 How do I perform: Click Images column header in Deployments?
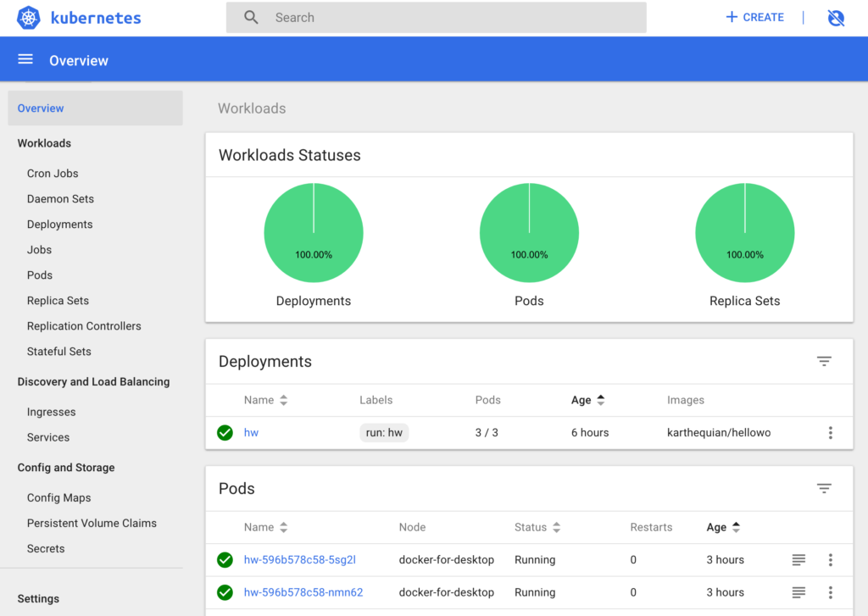click(685, 400)
